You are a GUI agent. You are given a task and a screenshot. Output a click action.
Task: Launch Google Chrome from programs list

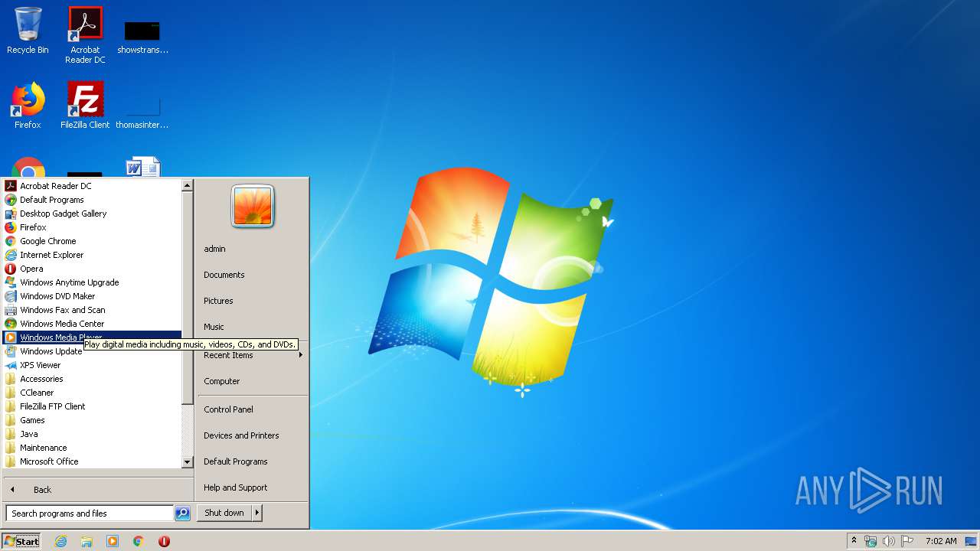pos(93,241)
